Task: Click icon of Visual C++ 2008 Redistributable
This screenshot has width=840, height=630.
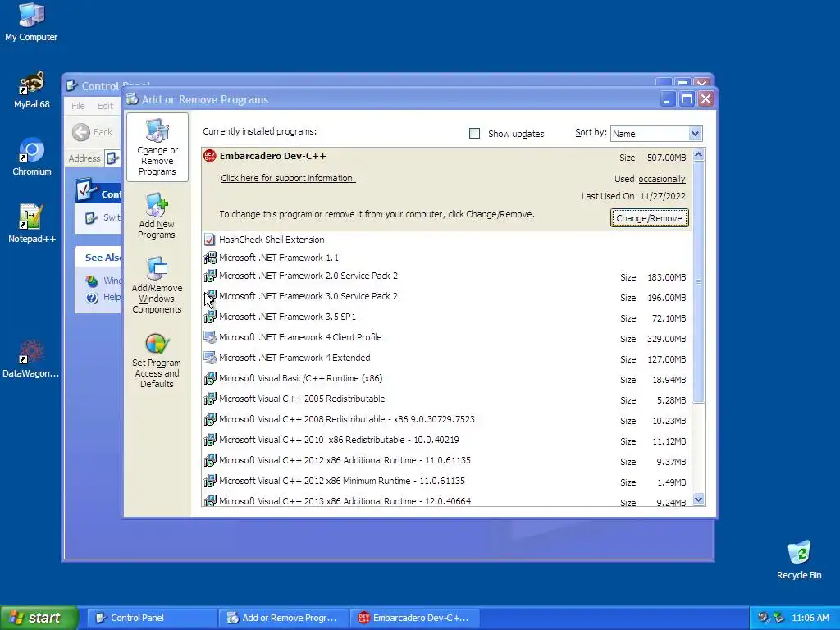Action: click(210, 419)
